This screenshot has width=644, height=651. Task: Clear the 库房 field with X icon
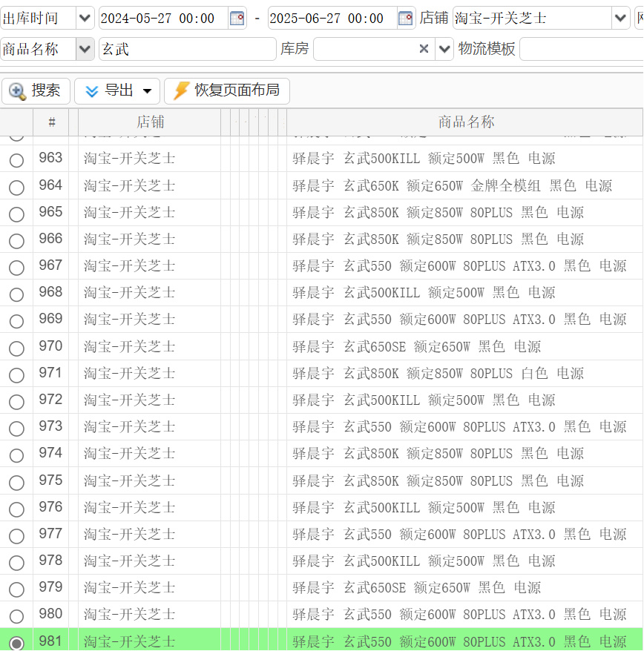(x=424, y=49)
